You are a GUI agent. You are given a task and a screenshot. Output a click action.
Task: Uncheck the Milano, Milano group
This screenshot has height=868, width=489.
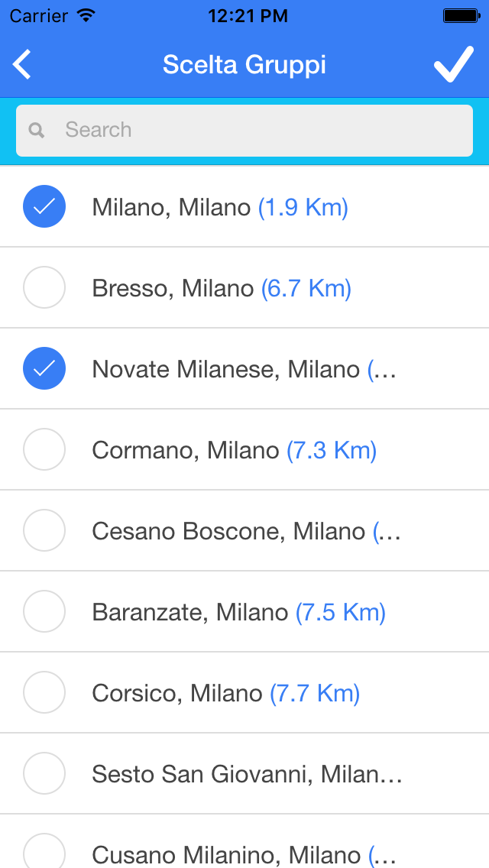pyautogui.click(x=44, y=206)
